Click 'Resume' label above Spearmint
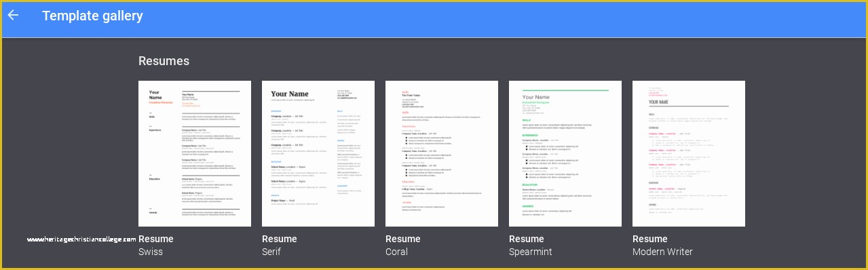The width and height of the screenshot is (868, 270). click(527, 239)
